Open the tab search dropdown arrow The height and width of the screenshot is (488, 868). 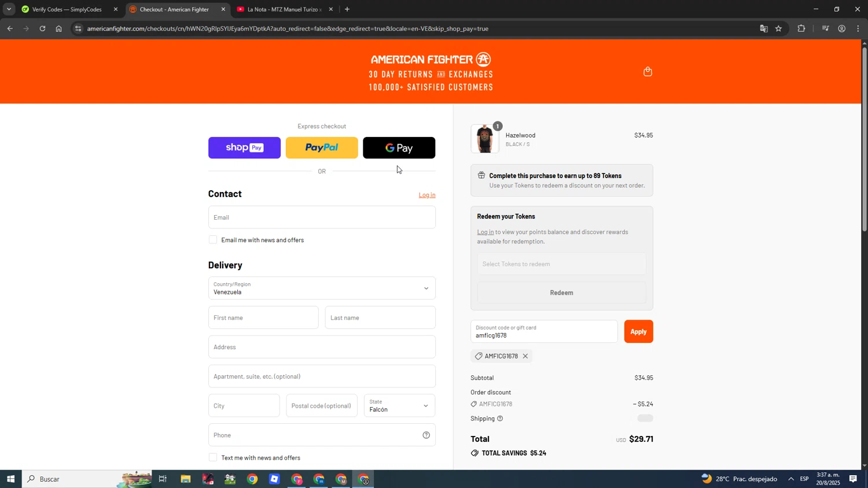pyautogui.click(x=9, y=9)
